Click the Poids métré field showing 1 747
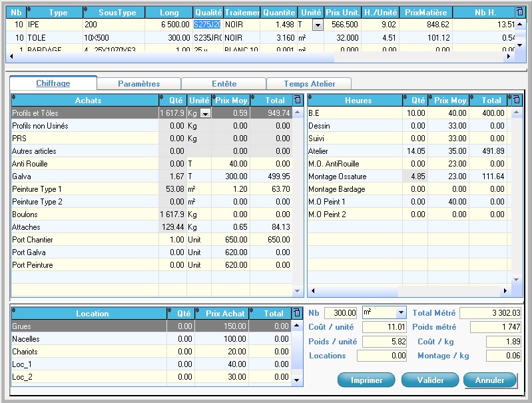 [495, 327]
